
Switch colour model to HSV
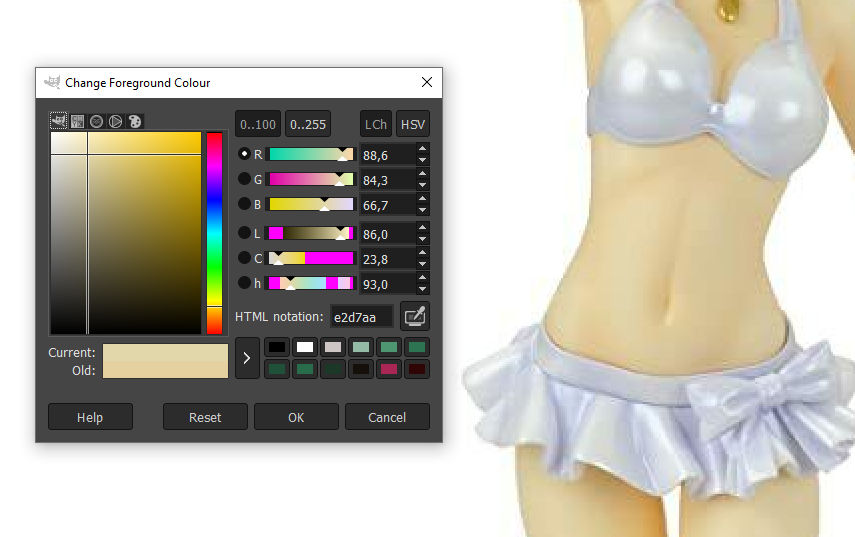point(412,125)
